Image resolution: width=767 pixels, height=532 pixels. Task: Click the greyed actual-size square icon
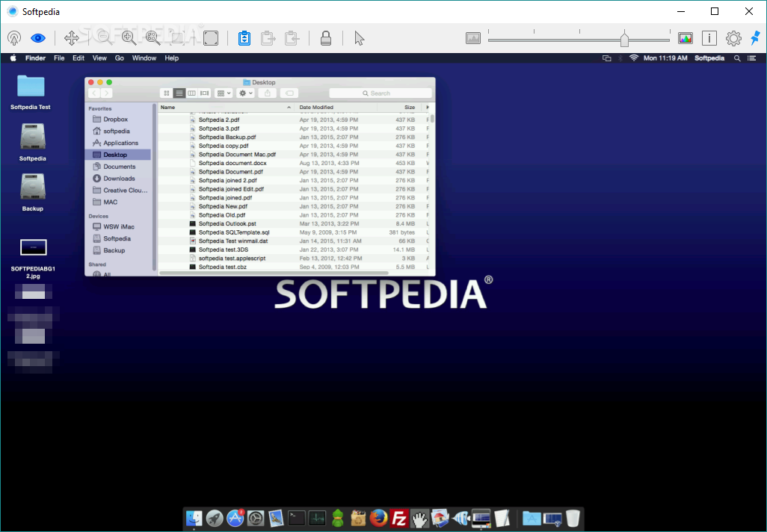pos(178,38)
